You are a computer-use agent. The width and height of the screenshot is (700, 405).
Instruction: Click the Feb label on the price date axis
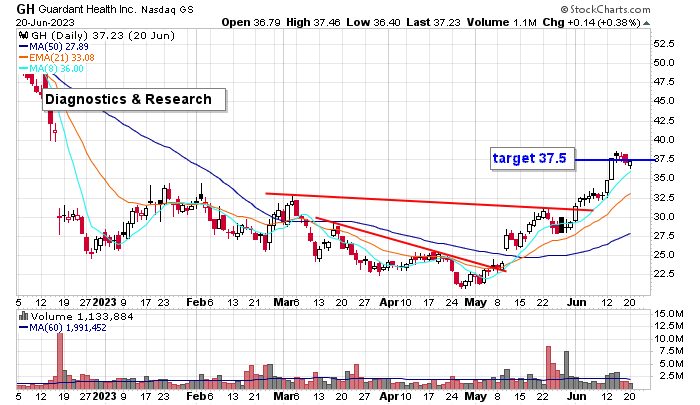click(x=196, y=302)
